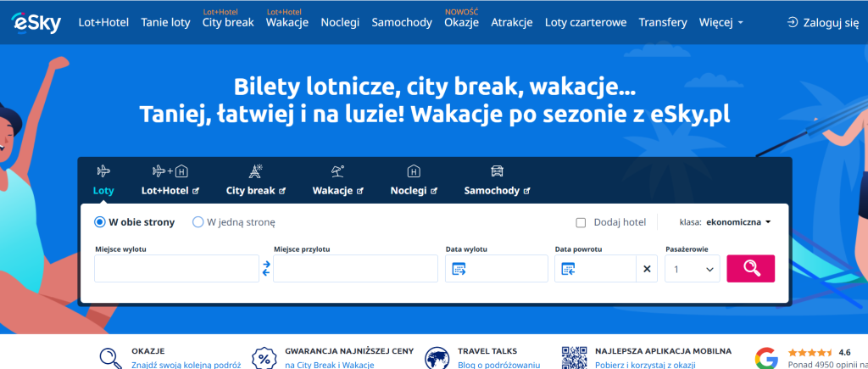This screenshot has width=868, height=369.
Task: Click the beach umbrella Wakacje icon
Action: point(337,171)
